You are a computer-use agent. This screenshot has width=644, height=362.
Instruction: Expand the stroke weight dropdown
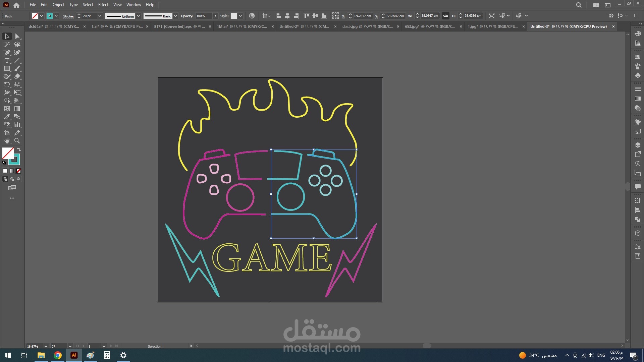tap(100, 16)
